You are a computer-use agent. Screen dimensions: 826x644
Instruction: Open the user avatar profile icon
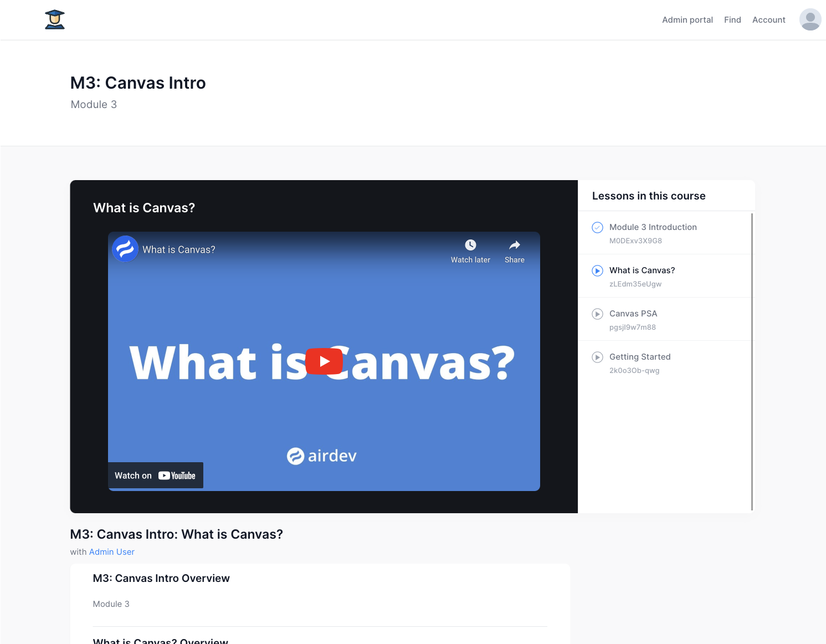pyautogui.click(x=810, y=19)
